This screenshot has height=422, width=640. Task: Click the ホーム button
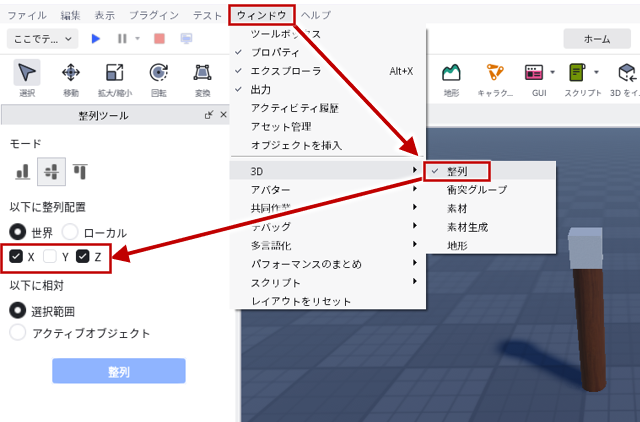coord(597,39)
